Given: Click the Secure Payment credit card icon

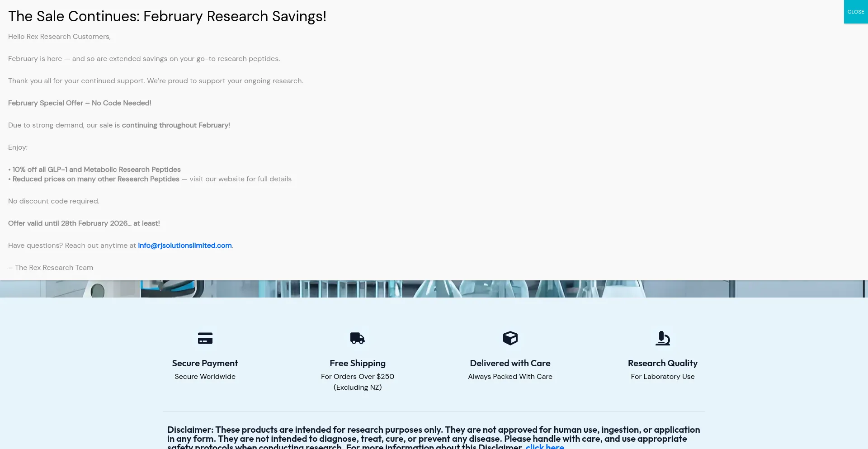Looking at the screenshot, I should tap(205, 338).
